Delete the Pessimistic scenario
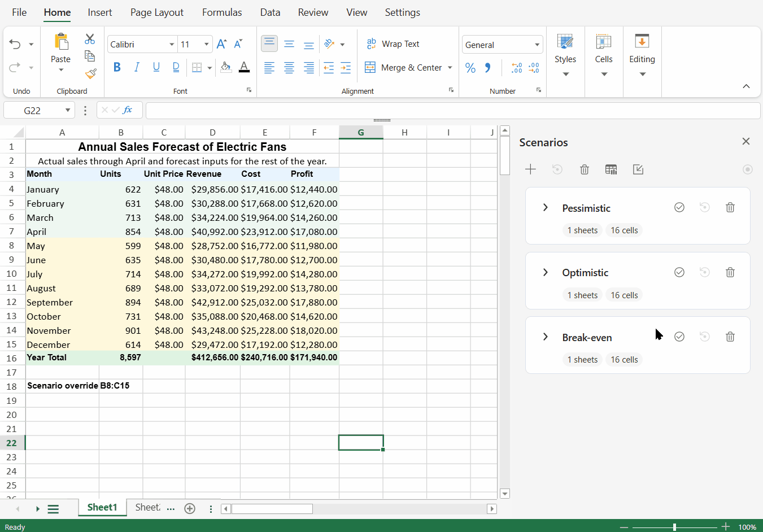The width and height of the screenshot is (763, 532). click(x=730, y=207)
